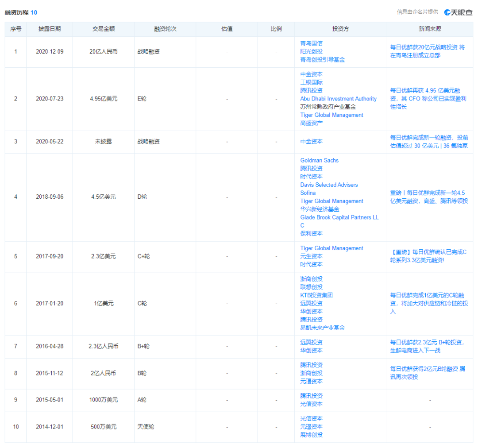The image size is (478, 448).
Task: Click the 融资轮次 column header
Action: [165, 29]
